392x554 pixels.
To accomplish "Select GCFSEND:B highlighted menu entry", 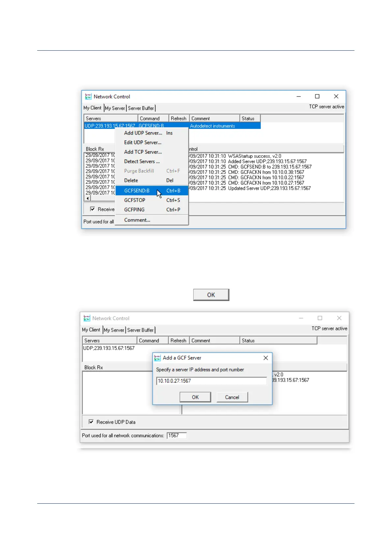I will [x=152, y=190].
